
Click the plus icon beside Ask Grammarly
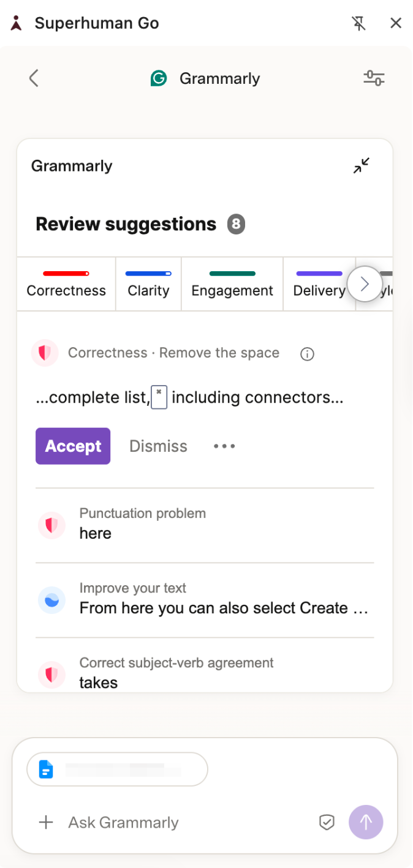46,822
